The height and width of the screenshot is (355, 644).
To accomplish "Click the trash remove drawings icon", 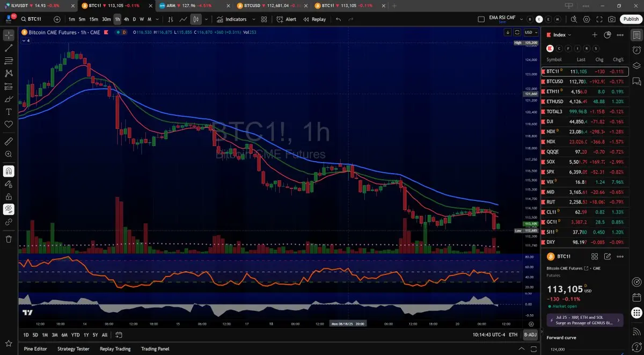I will pyautogui.click(x=9, y=238).
